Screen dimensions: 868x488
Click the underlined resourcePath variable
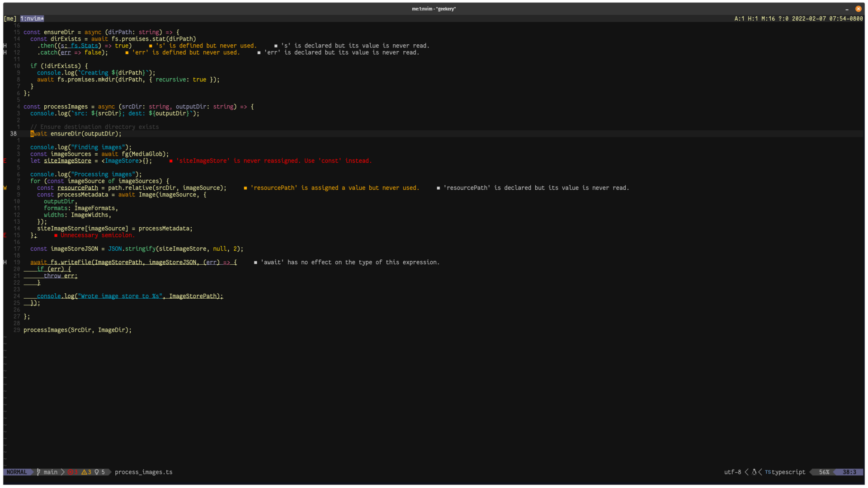point(78,188)
